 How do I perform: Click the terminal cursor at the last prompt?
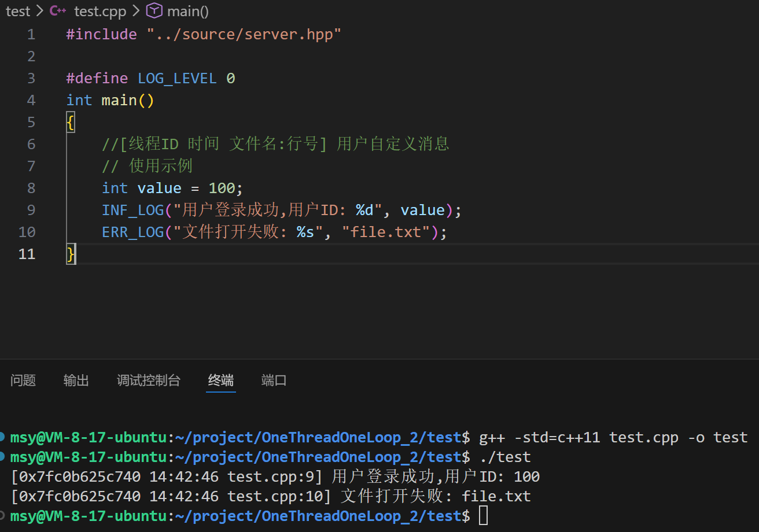[x=483, y=516]
